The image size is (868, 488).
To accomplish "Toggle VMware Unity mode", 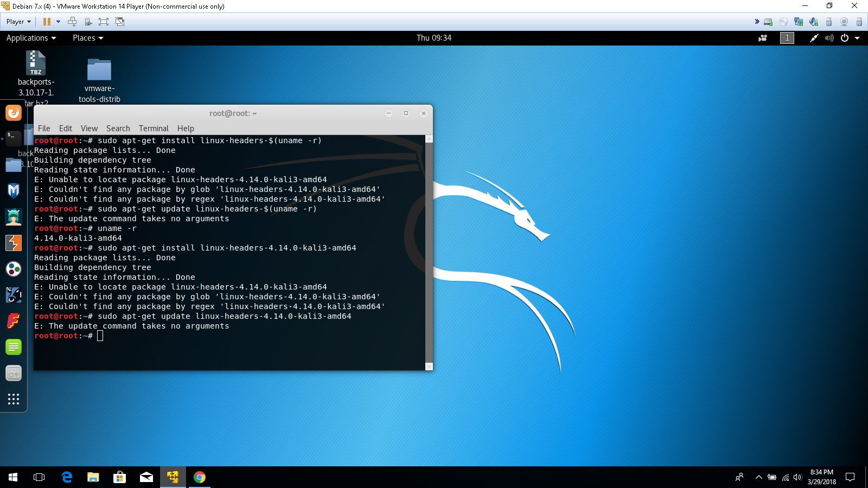I will [x=120, y=22].
